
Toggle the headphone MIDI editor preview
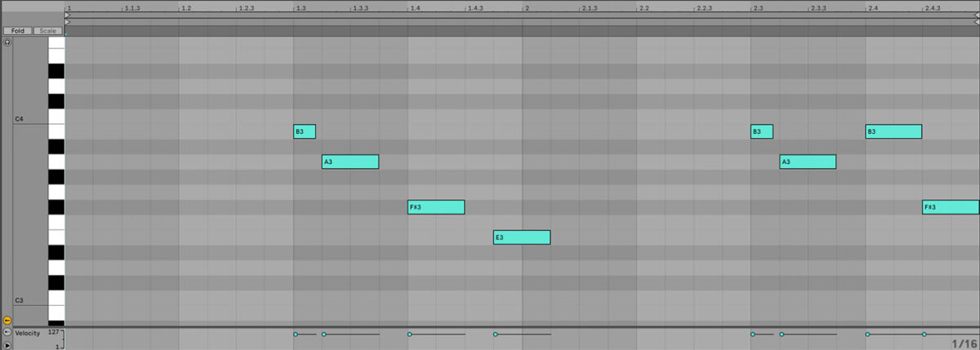pos(7,42)
